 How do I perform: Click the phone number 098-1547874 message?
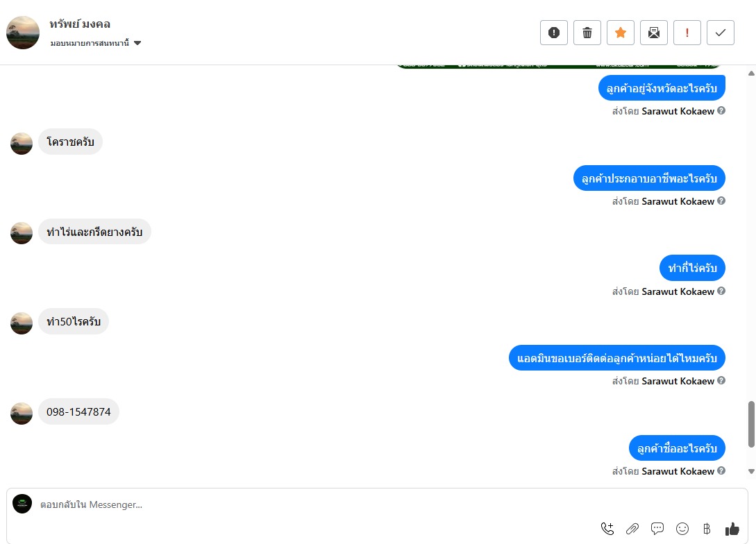point(78,411)
